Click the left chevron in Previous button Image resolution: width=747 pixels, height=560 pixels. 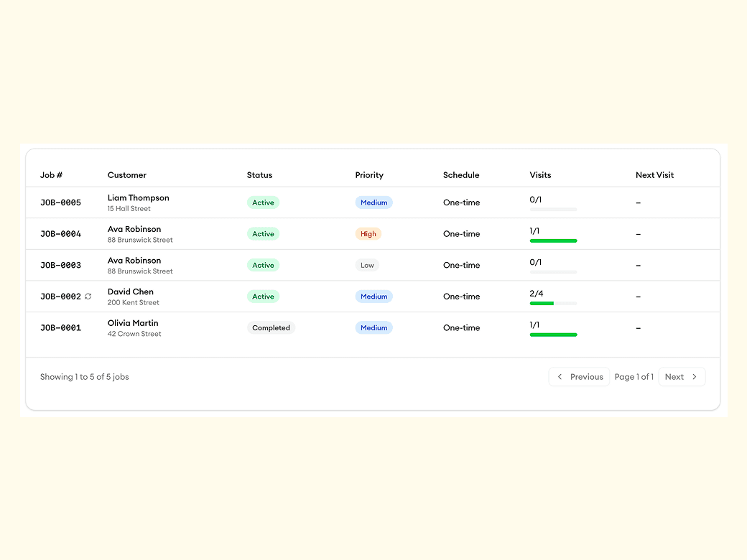coord(560,377)
